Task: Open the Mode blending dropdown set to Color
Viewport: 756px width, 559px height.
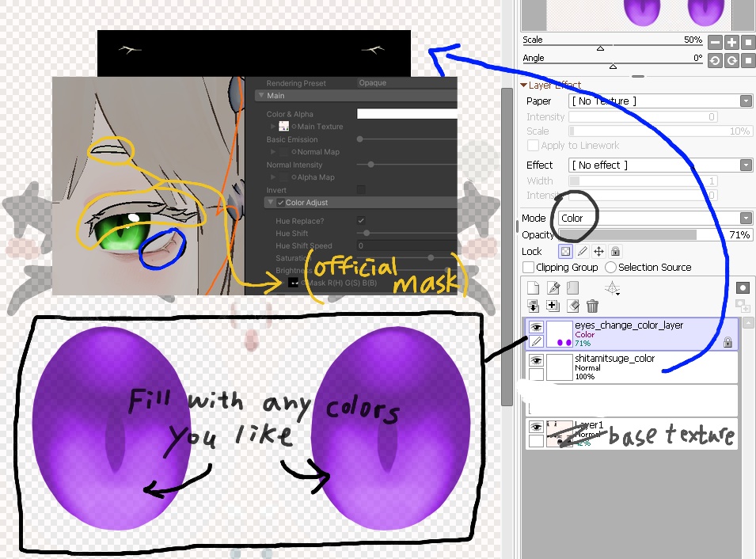Action: click(745, 218)
